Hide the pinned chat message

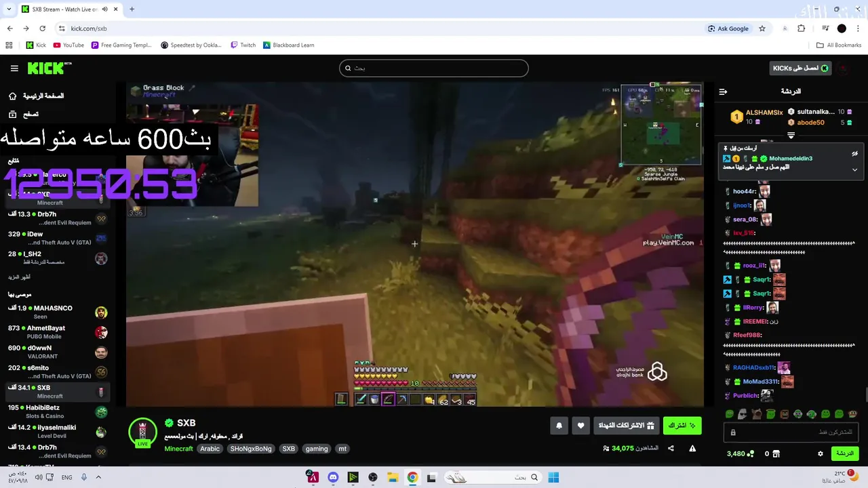pos(854,154)
